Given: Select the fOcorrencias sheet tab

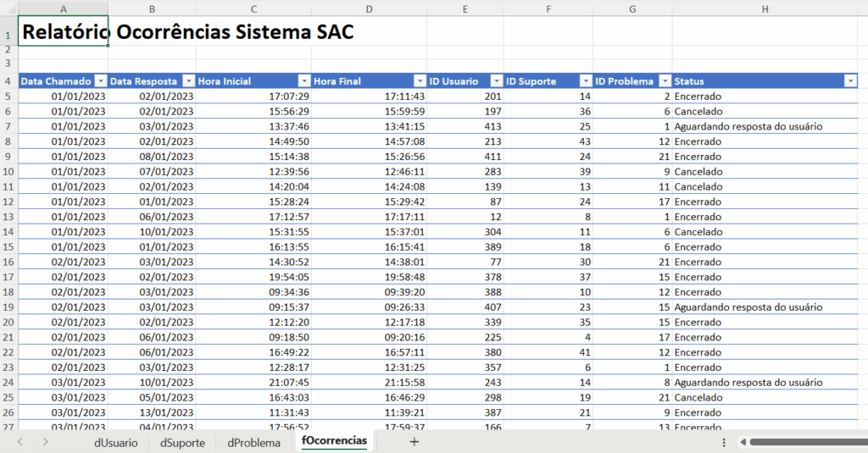Looking at the screenshot, I should point(334,441).
